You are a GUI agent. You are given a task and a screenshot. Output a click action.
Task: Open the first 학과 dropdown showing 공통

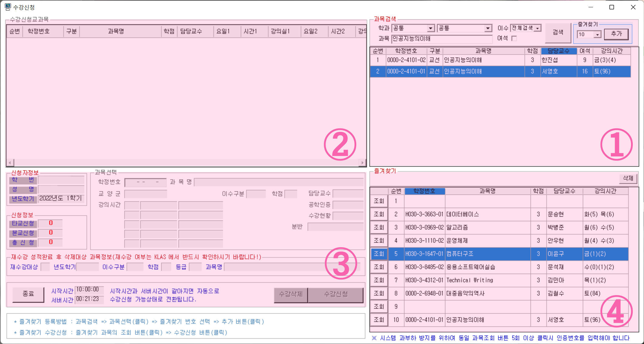(x=431, y=28)
